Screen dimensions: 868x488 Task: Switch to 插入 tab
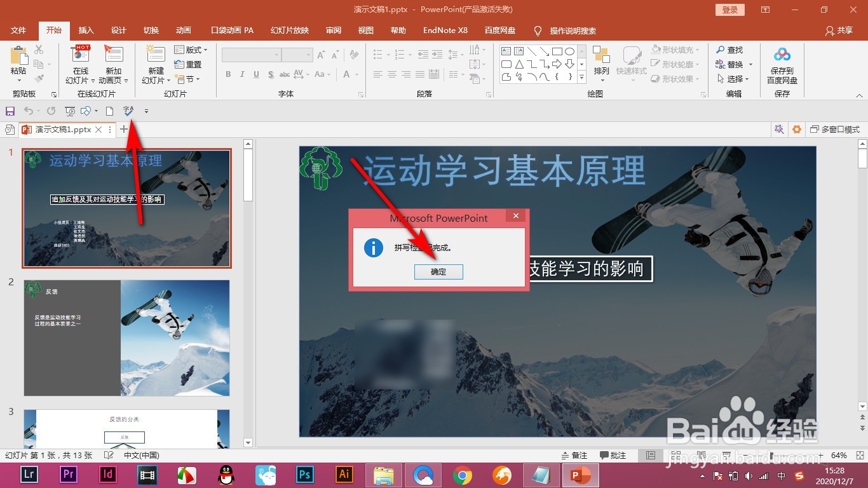(x=86, y=30)
